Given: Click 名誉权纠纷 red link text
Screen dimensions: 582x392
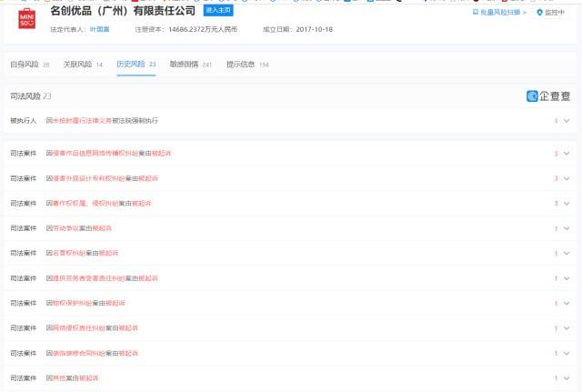Looking at the screenshot, I should click(x=69, y=253).
